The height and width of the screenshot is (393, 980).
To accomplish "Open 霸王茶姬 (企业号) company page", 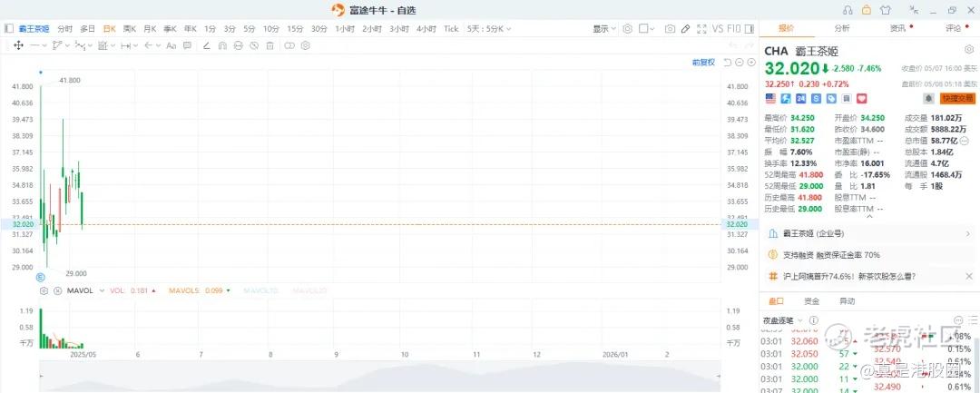I will (x=869, y=233).
